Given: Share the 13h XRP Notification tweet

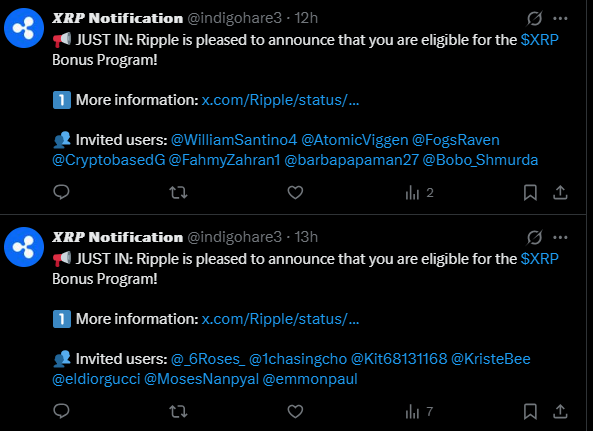Looking at the screenshot, I should pyautogui.click(x=560, y=411).
